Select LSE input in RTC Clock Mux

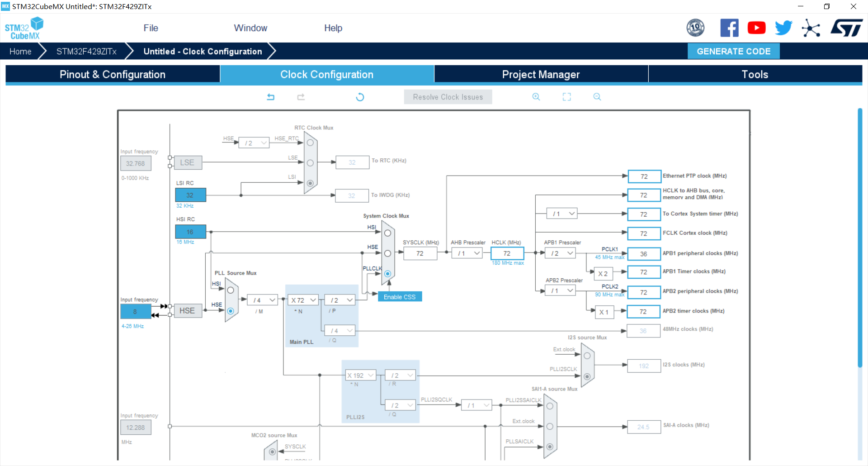310,163
